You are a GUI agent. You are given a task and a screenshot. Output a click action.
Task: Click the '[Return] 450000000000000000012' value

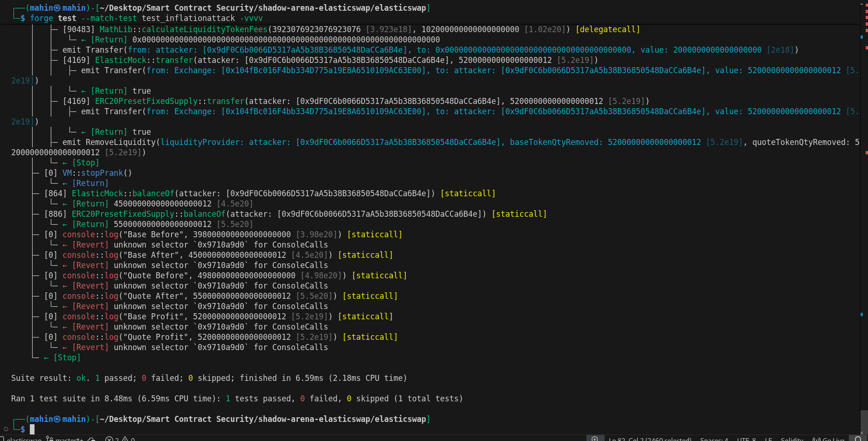162,204
